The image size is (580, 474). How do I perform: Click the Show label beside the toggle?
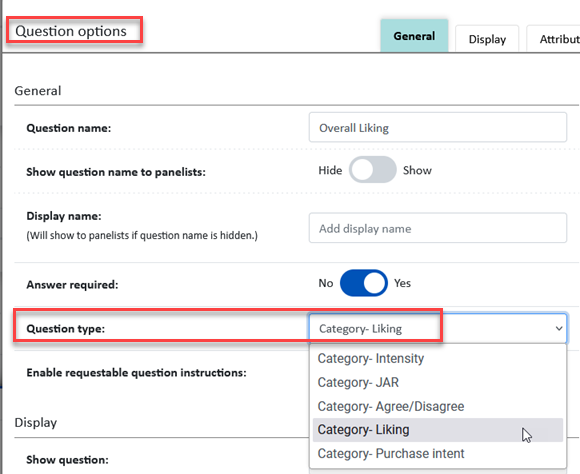click(x=417, y=170)
